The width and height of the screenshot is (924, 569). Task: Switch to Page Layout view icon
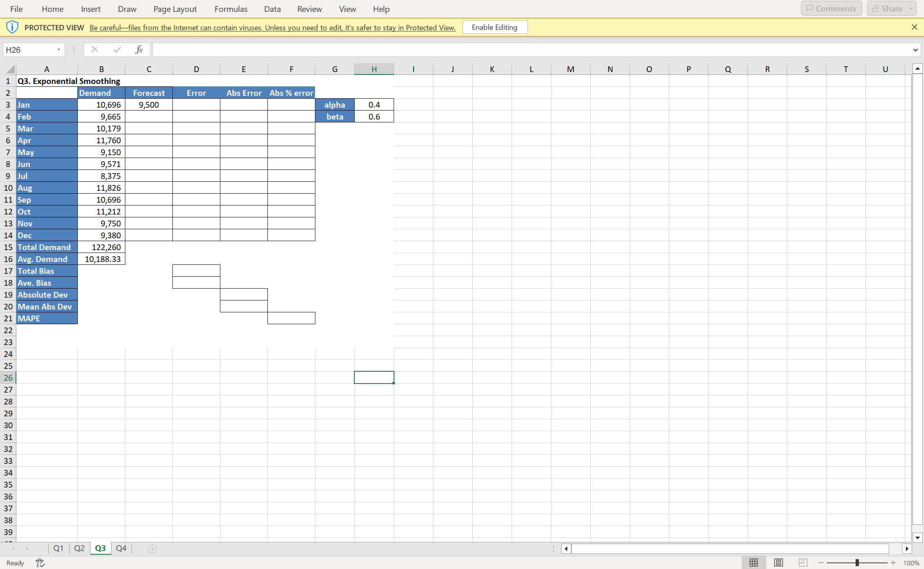click(778, 562)
